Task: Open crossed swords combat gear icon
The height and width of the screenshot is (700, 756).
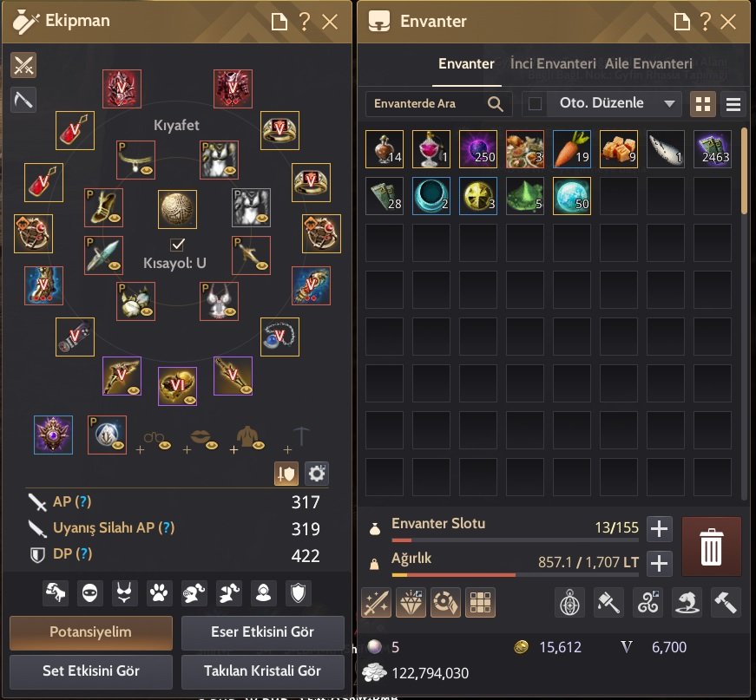Action: tap(23, 65)
